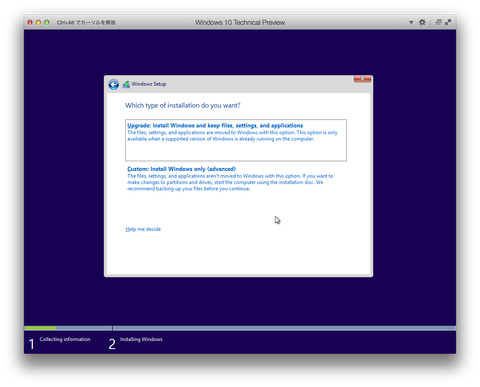
Task: Click the red close button of the VM window
Action: [30, 22]
